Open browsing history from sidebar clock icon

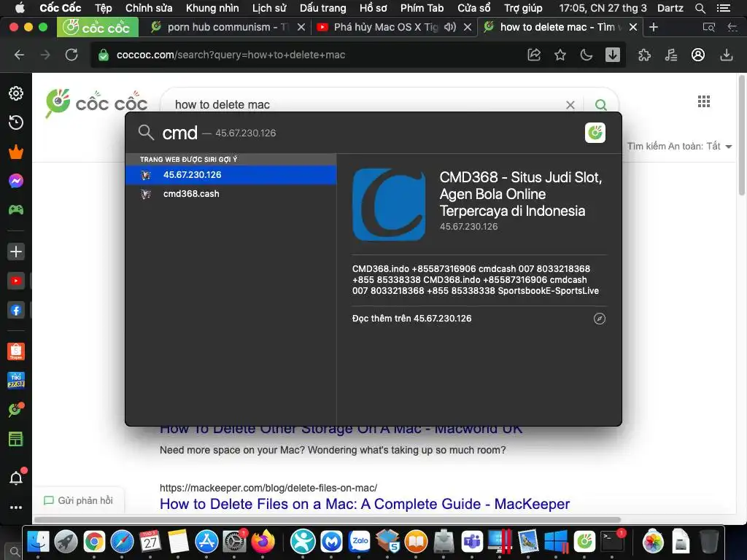click(x=16, y=122)
